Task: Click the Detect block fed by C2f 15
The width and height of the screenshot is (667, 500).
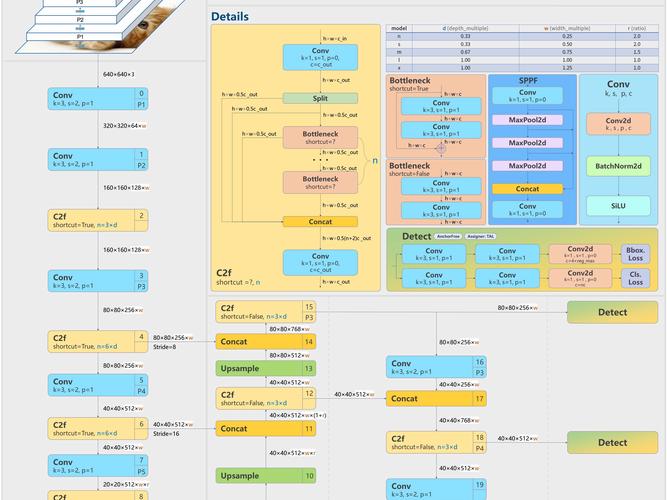Action: (x=612, y=312)
